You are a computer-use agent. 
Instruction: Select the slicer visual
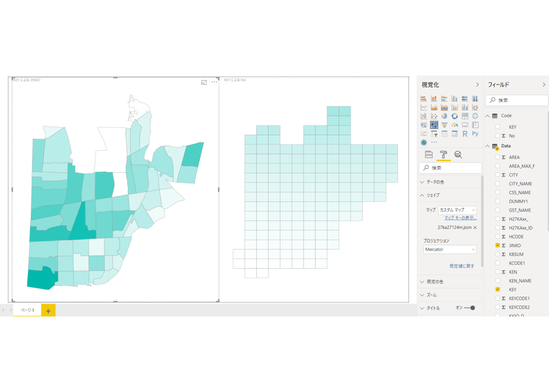(434, 134)
